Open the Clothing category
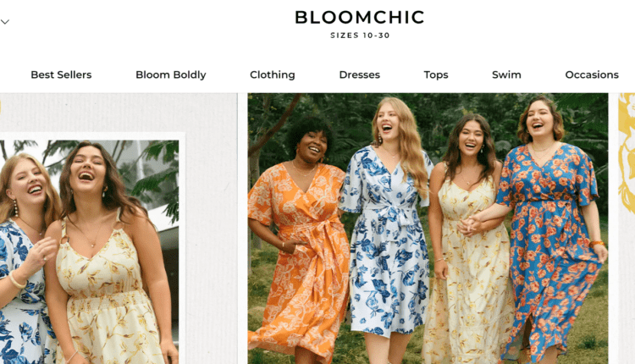The height and width of the screenshot is (364, 635). click(x=272, y=74)
